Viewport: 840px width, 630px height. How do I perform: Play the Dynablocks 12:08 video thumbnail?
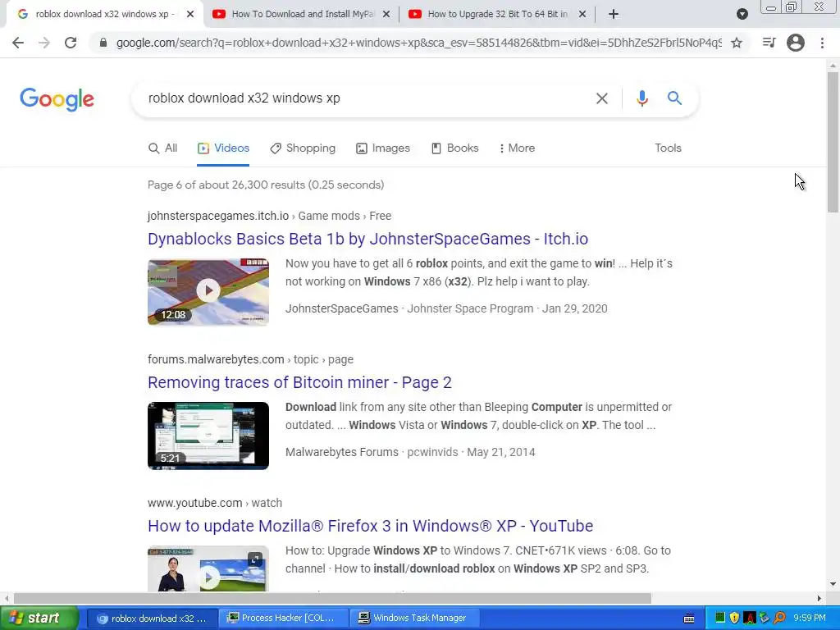(208, 292)
